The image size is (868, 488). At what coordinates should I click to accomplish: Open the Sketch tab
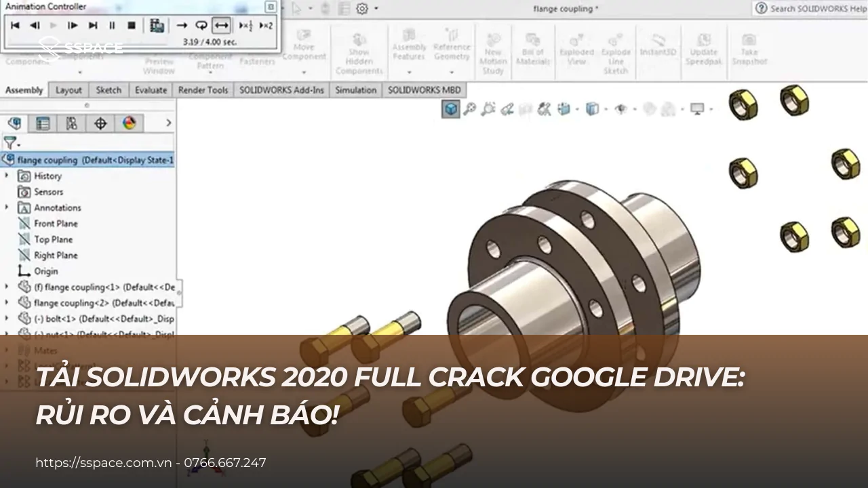(x=108, y=90)
